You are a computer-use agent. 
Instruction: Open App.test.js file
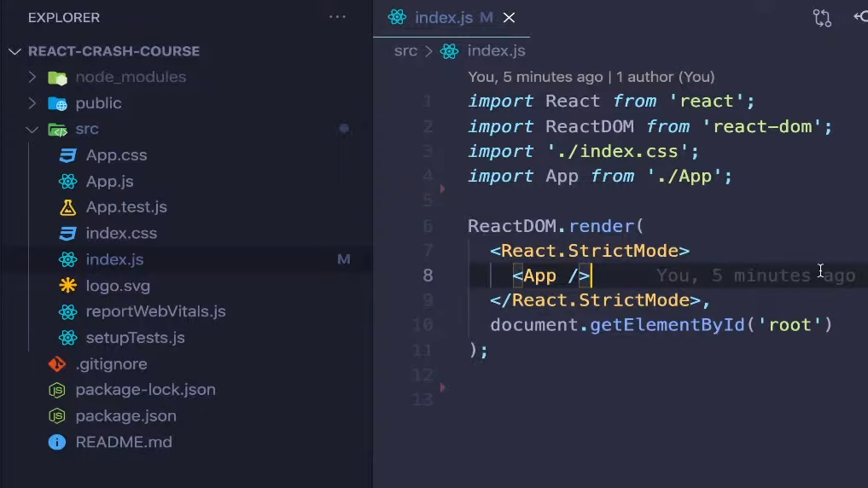[126, 207]
